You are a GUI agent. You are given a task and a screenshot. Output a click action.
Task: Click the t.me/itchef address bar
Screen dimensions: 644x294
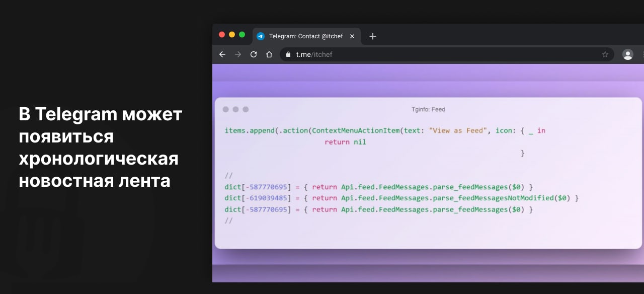point(447,54)
